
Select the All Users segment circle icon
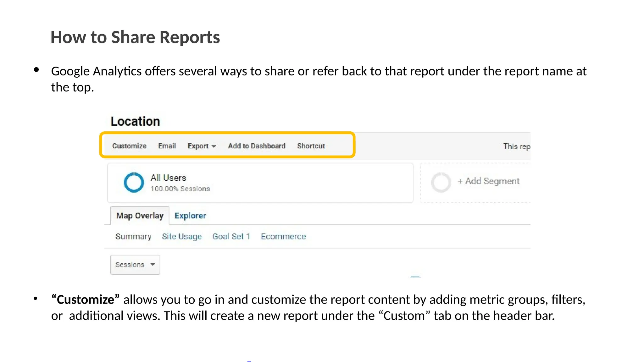click(134, 182)
